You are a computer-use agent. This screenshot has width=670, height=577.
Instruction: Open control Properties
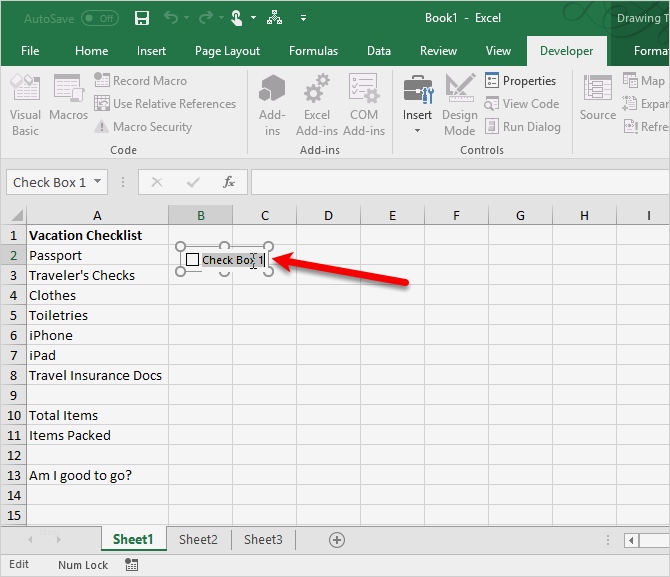[520, 81]
